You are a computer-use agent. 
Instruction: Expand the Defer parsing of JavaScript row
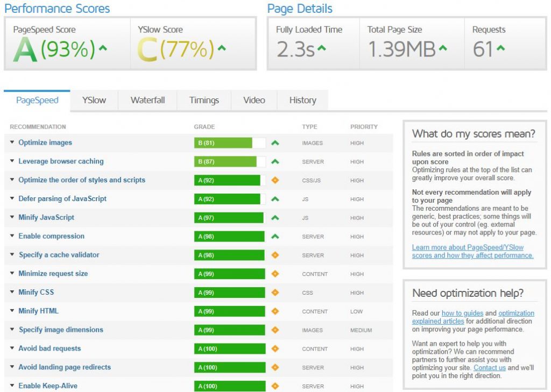[62, 199]
